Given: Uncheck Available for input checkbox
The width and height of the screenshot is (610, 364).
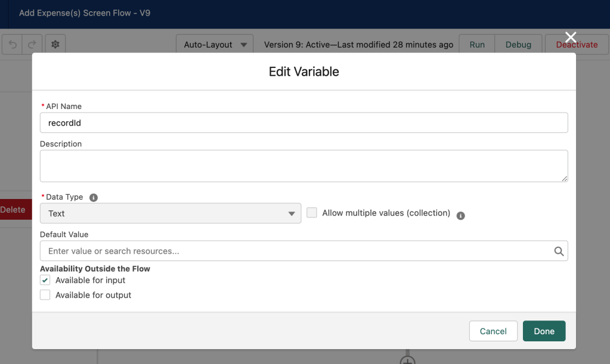Looking at the screenshot, I should pos(45,280).
